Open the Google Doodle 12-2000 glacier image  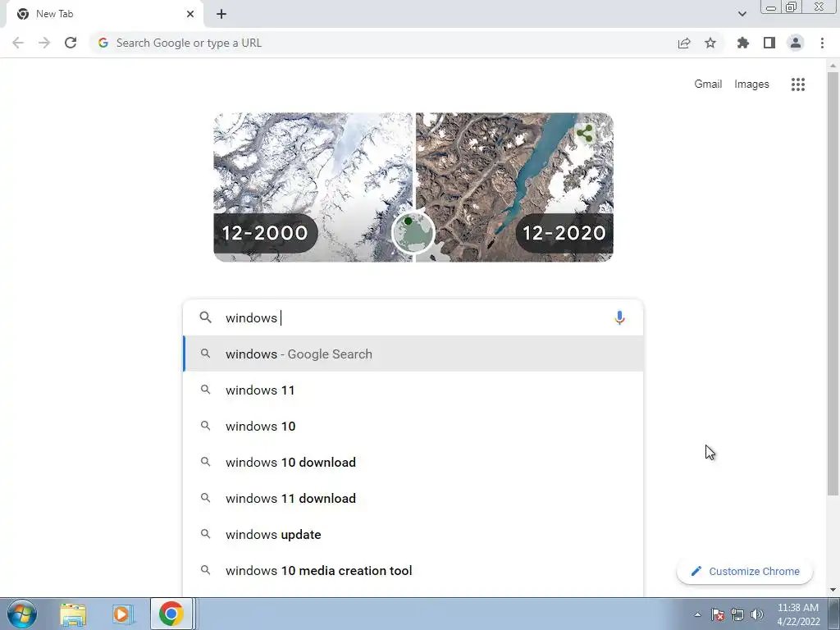(x=313, y=187)
